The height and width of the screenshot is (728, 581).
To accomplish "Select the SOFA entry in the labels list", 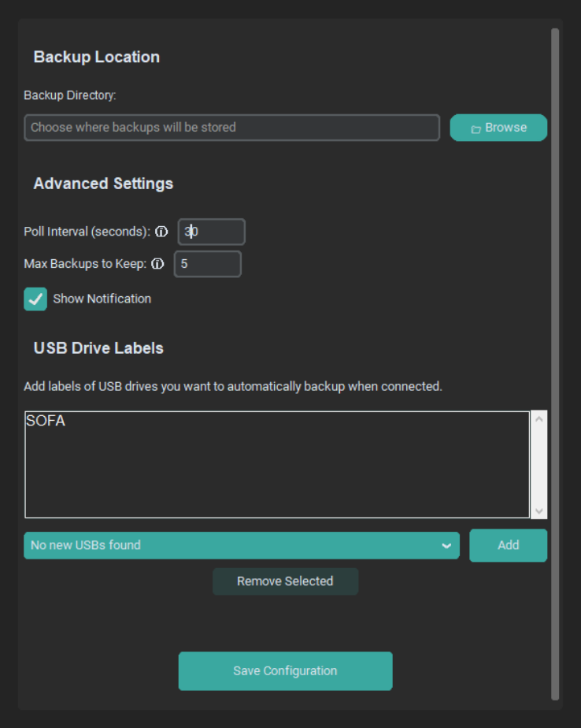I will (44, 421).
